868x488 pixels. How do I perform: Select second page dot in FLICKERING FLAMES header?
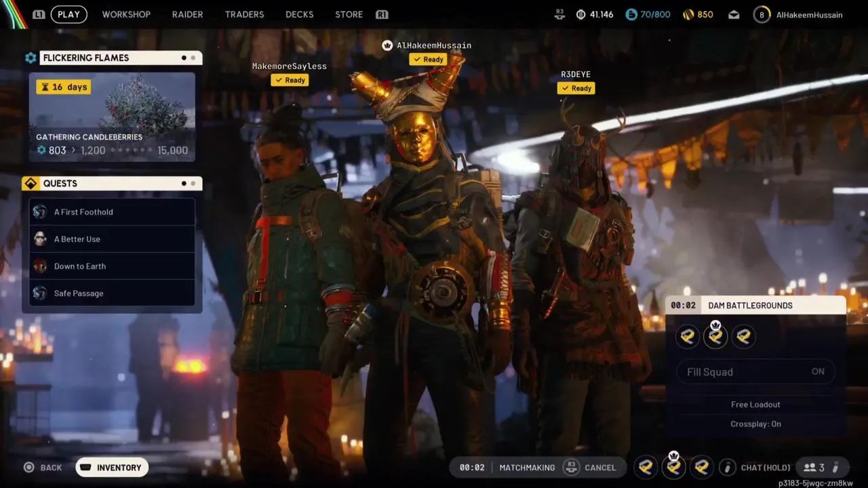193,58
